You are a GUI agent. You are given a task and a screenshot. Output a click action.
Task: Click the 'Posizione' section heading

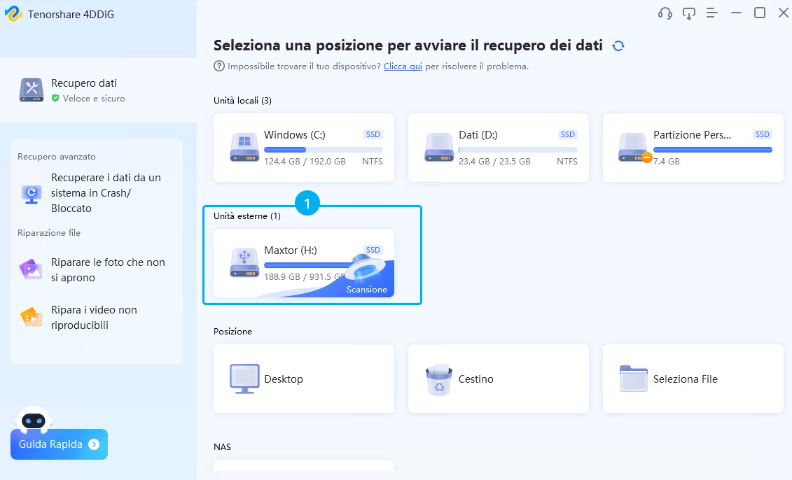(x=233, y=331)
